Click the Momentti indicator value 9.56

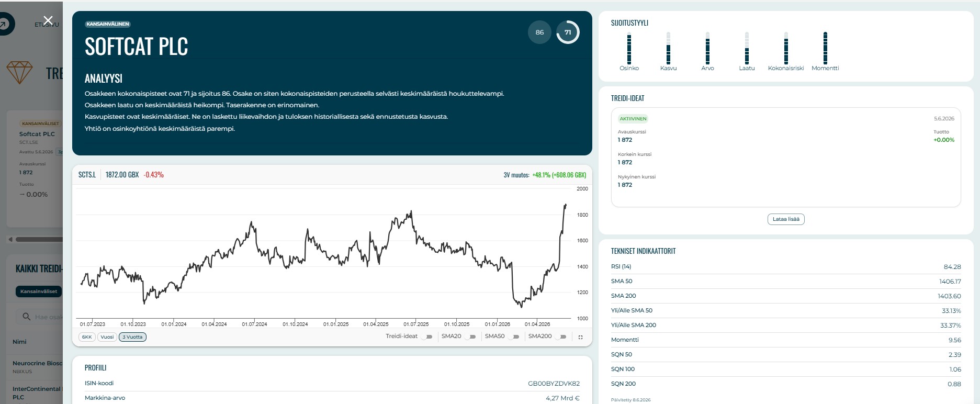(x=955, y=340)
